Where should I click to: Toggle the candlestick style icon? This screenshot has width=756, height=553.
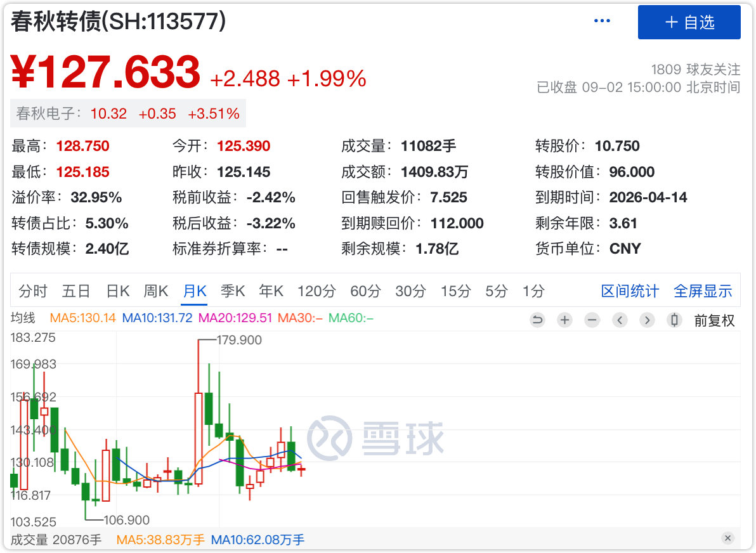[x=675, y=320]
